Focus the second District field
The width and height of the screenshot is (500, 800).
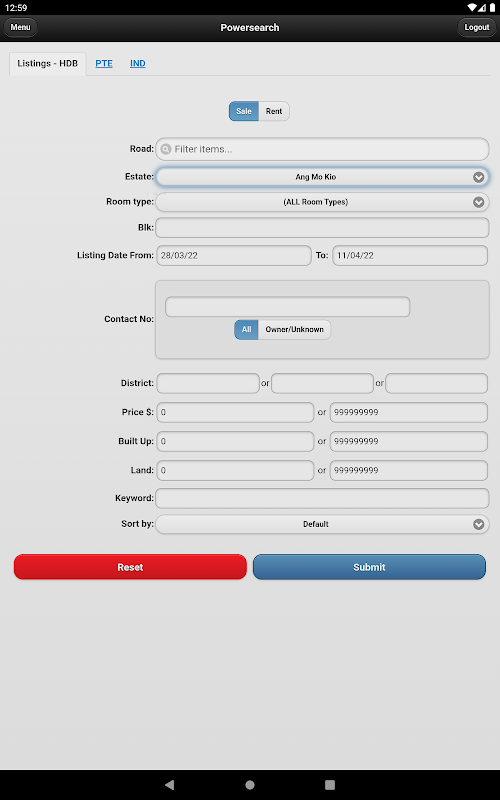click(322, 383)
